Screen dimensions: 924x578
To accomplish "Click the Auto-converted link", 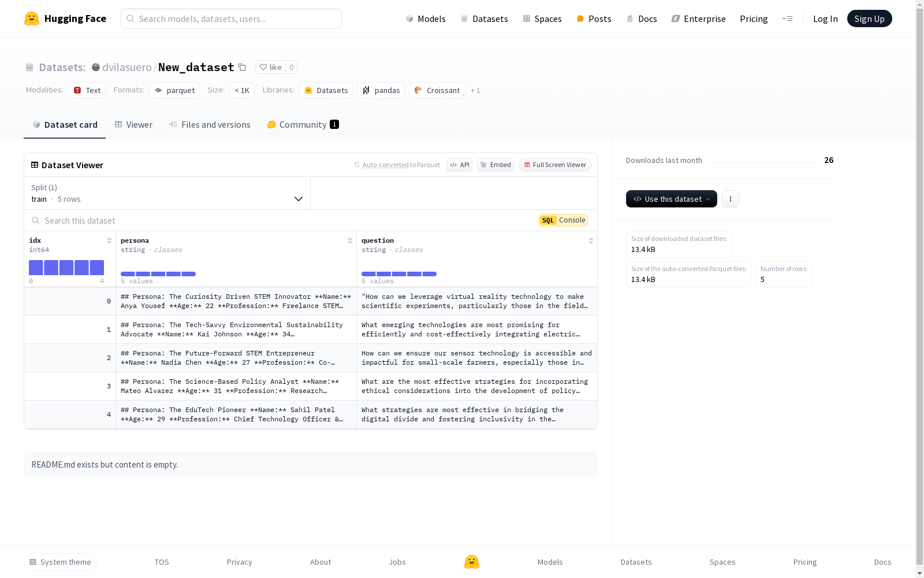I will point(385,165).
